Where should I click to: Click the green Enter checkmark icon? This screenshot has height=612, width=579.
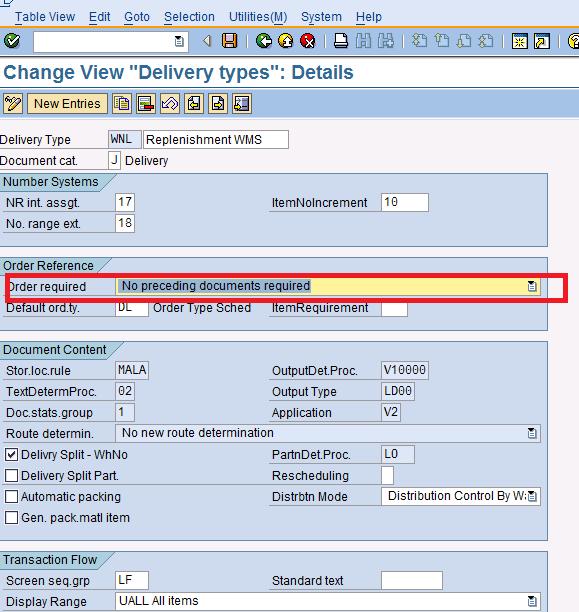(x=12, y=41)
